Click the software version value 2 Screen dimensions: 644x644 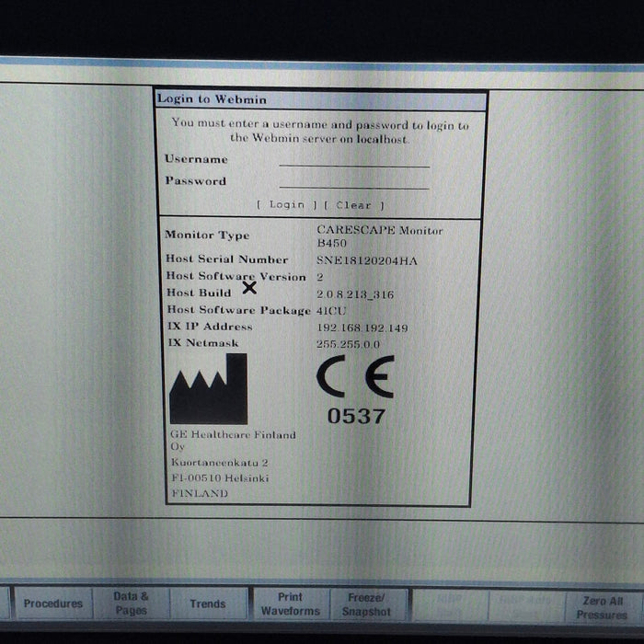[320, 277]
